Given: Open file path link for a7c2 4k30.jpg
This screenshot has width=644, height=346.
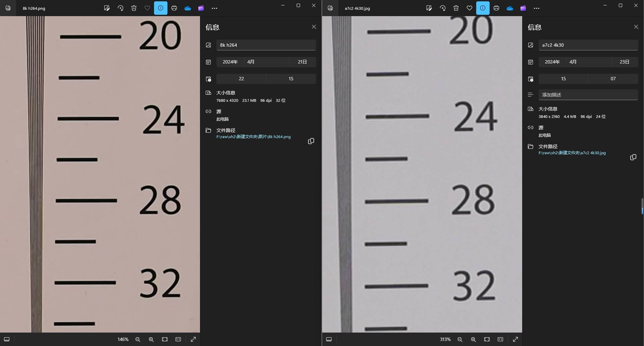Looking at the screenshot, I should pos(572,153).
